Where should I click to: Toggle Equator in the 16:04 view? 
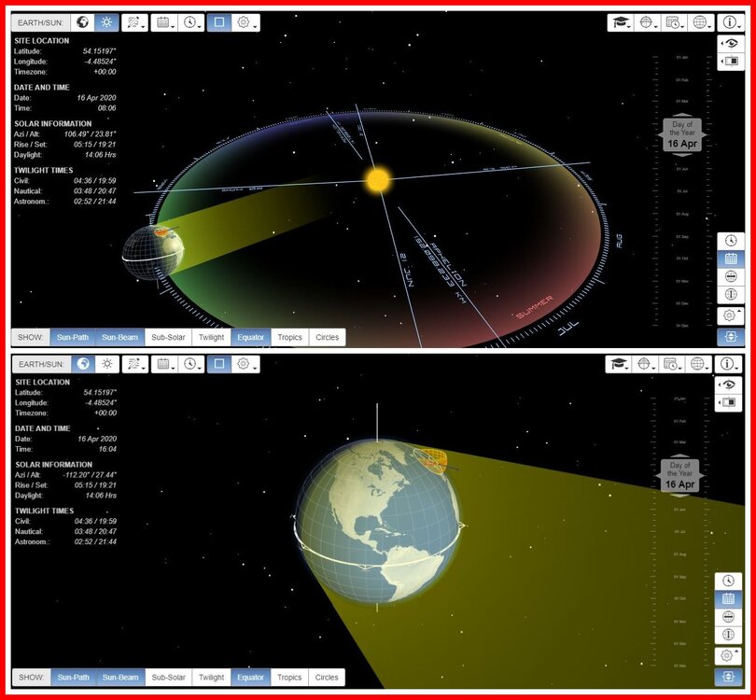251,678
